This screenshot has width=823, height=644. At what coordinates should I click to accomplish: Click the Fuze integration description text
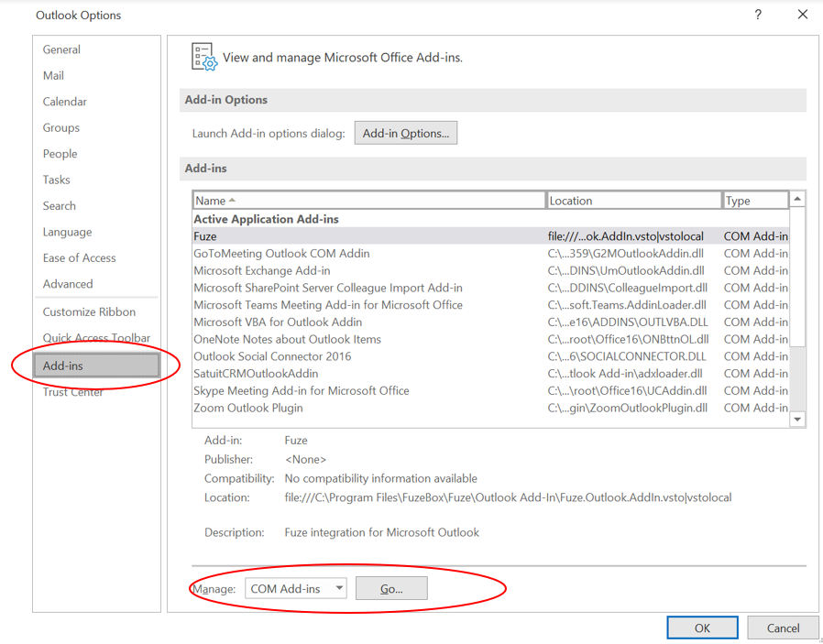pyautogui.click(x=381, y=533)
